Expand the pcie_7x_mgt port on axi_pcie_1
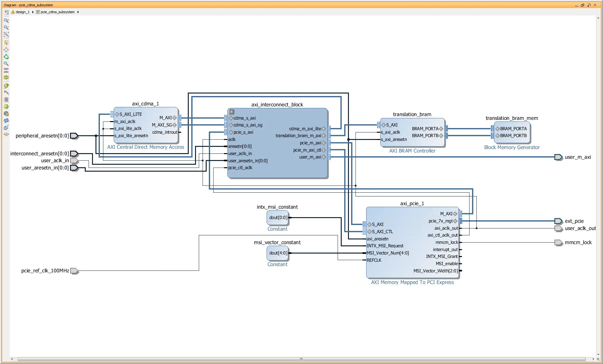This screenshot has height=364, width=603. pyautogui.click(x=455, y=221)
